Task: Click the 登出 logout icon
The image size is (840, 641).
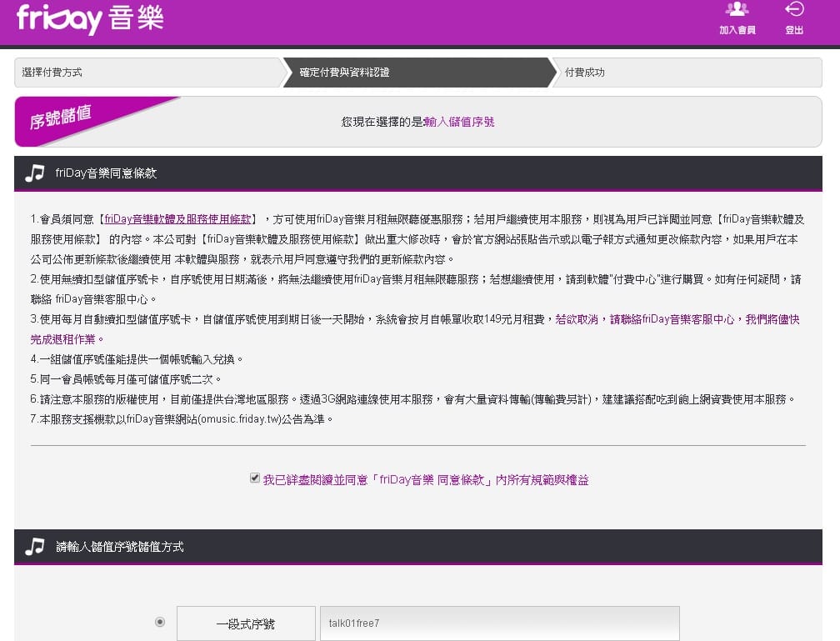Action: 794,18
